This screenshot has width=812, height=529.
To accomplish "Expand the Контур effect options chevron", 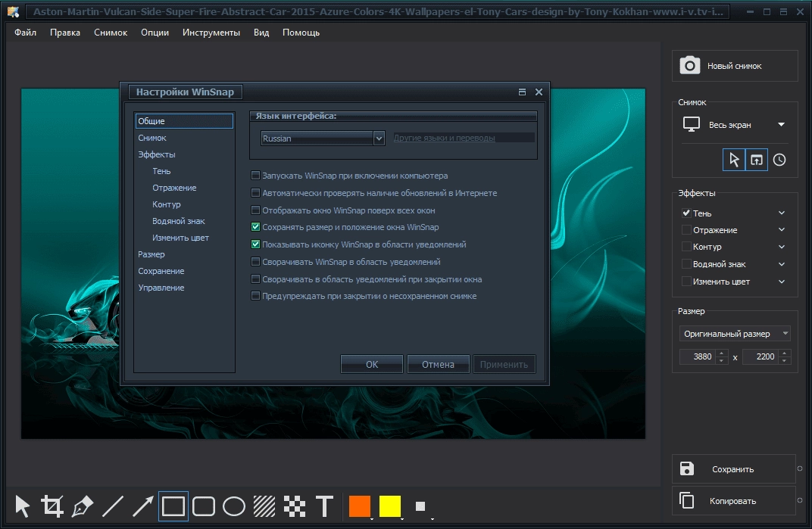I will point(782,247).
